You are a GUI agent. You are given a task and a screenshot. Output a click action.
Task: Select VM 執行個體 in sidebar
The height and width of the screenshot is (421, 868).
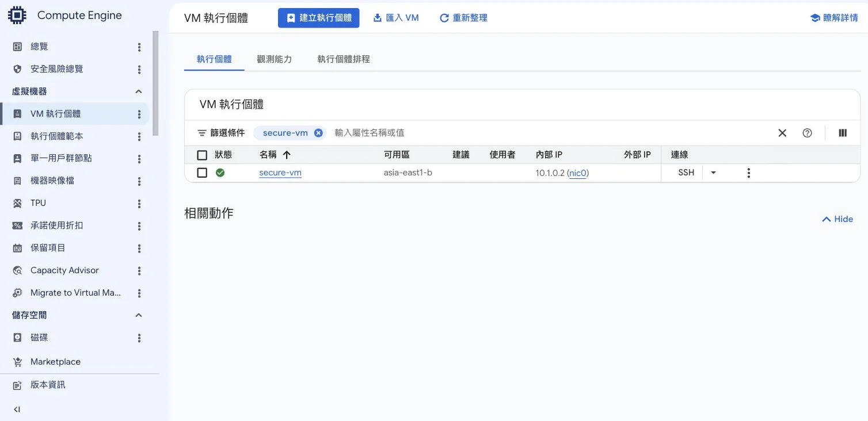[75, 114]
